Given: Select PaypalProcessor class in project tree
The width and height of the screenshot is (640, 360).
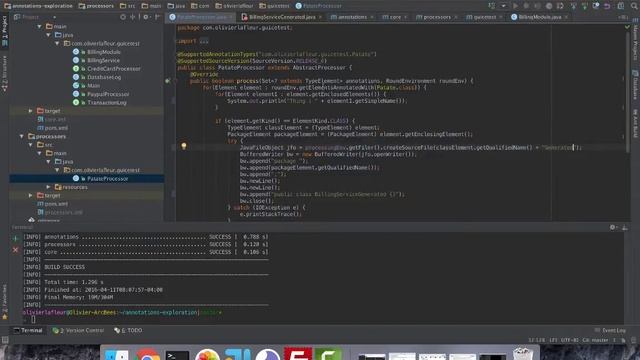Looking at the screenshot, I should pos(108,94).
